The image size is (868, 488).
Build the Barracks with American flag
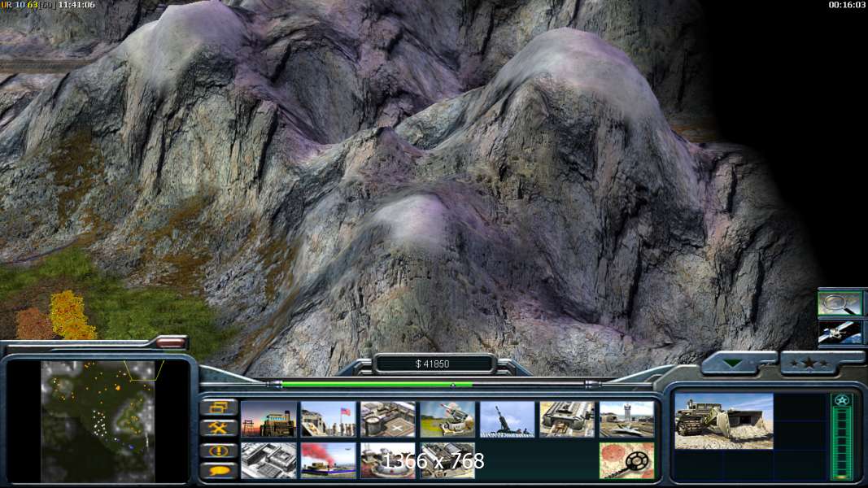329,420
